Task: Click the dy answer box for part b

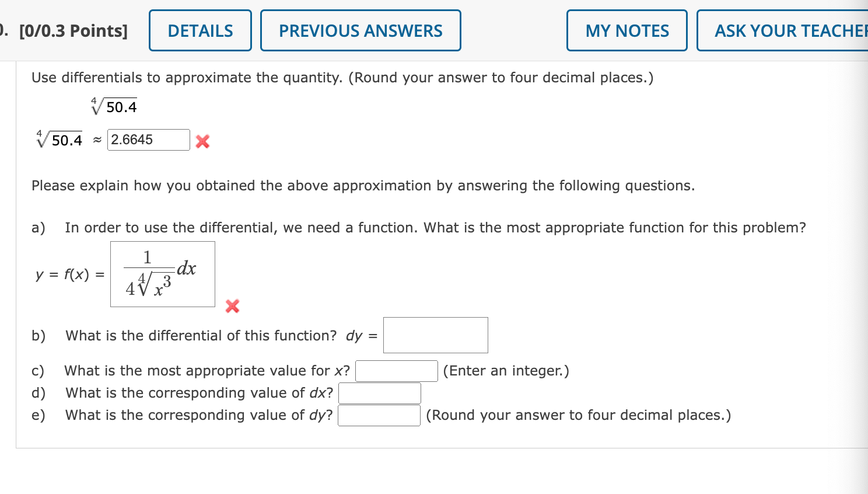Action: (x=435, y=335)
